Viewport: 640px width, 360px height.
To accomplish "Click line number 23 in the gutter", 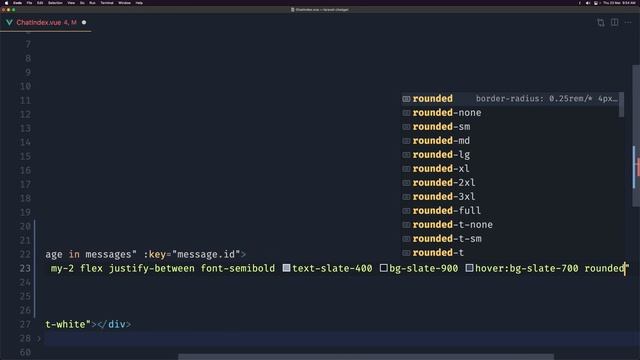I will click(25, 268).
